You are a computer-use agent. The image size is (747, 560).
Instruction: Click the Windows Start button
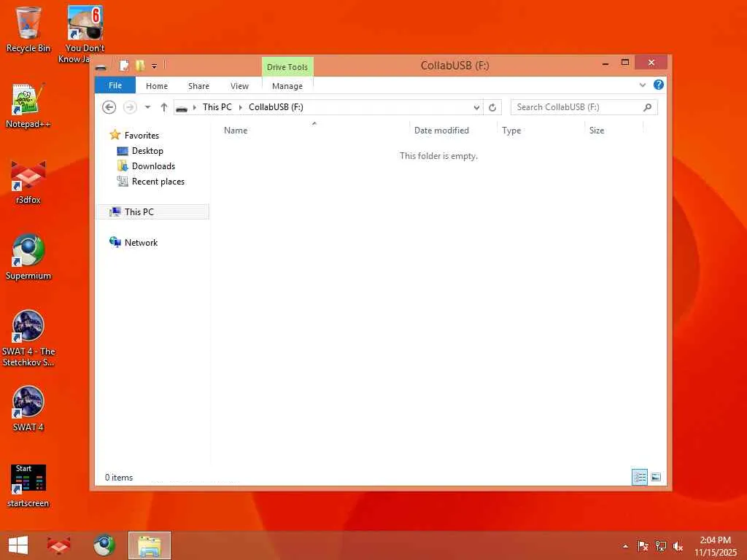tap(18, 545)
